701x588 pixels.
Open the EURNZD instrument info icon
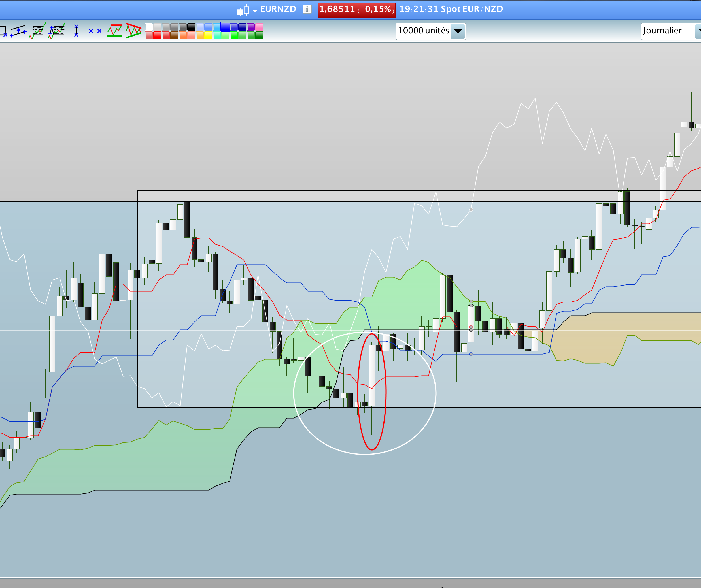pyautogui.click(x=307, y=9)
